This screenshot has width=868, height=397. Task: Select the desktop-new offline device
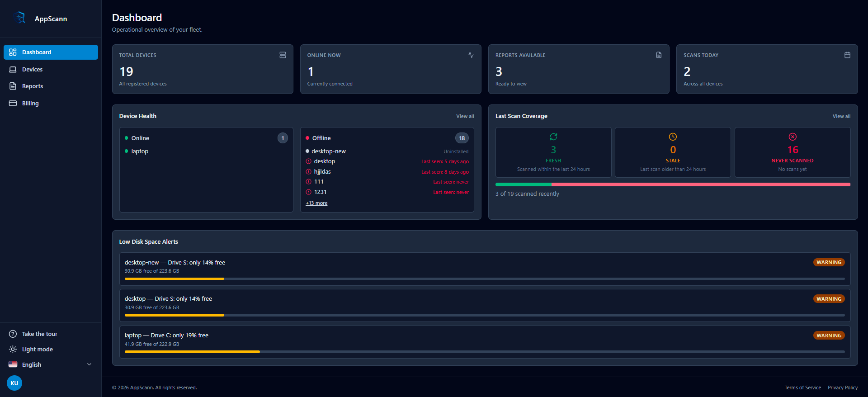(387, 151)
